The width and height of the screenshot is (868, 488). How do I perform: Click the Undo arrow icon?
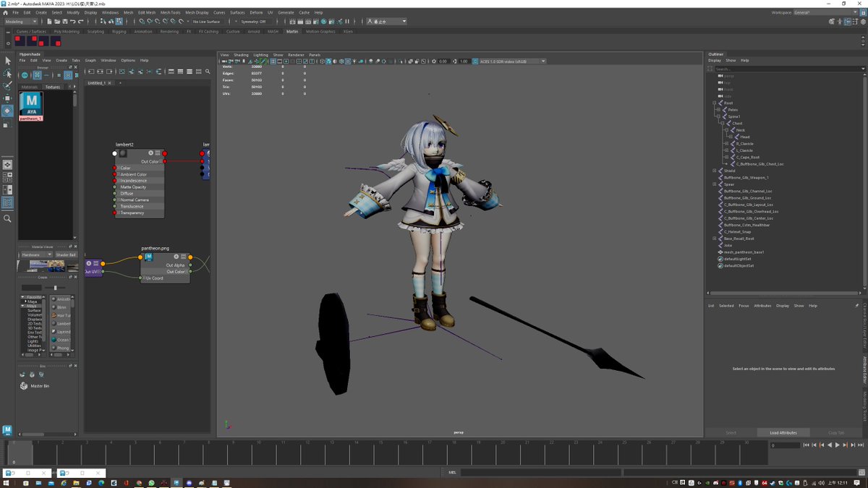coord(72,22)
